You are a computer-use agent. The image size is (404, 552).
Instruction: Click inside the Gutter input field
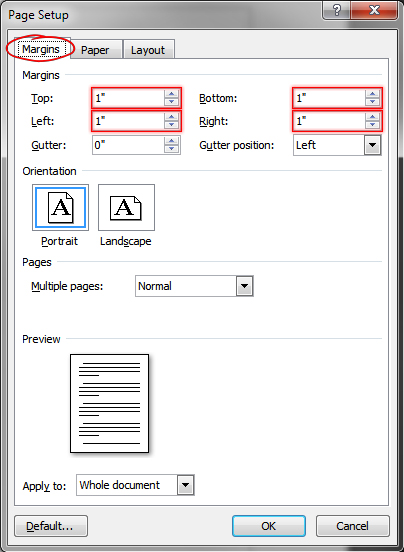point(128,145)
